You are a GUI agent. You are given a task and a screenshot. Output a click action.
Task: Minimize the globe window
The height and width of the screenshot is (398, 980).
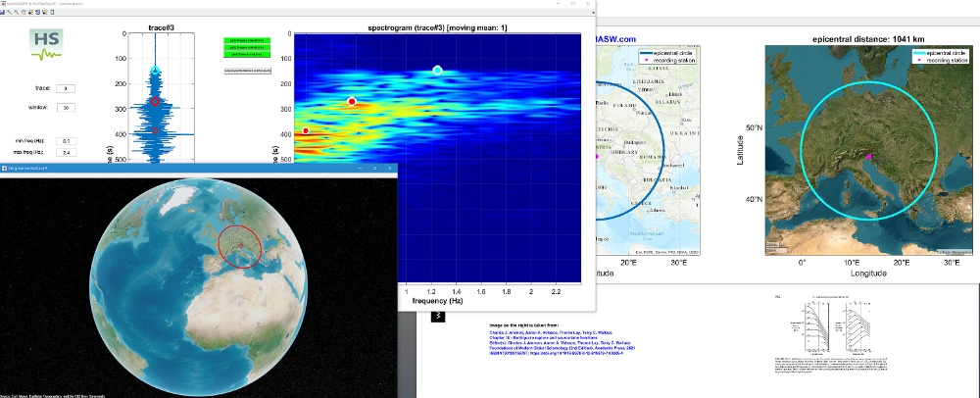tap(360, 168)
